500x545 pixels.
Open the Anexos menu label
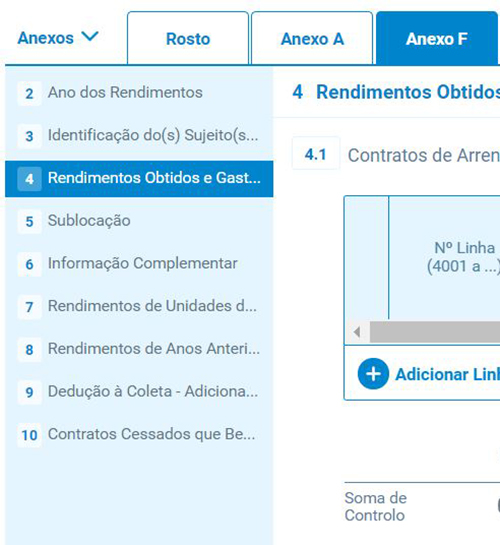tap(46, 38)
